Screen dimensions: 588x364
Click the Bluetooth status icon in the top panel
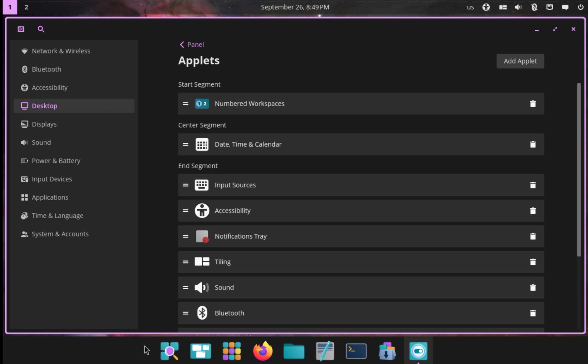coord(534,7)
